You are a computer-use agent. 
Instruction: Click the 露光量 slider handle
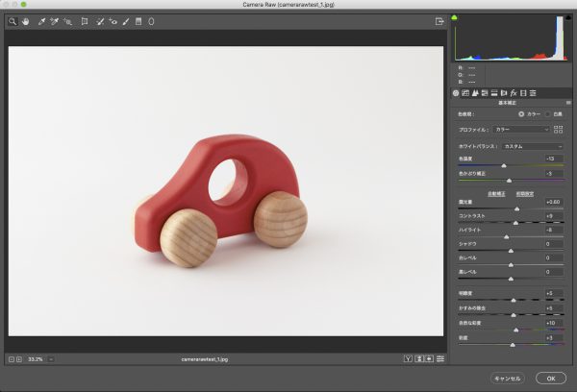[x=517, y=208]
